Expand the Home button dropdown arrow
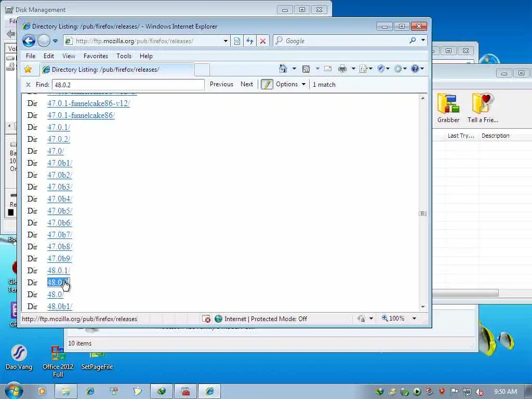 point(294,69)
